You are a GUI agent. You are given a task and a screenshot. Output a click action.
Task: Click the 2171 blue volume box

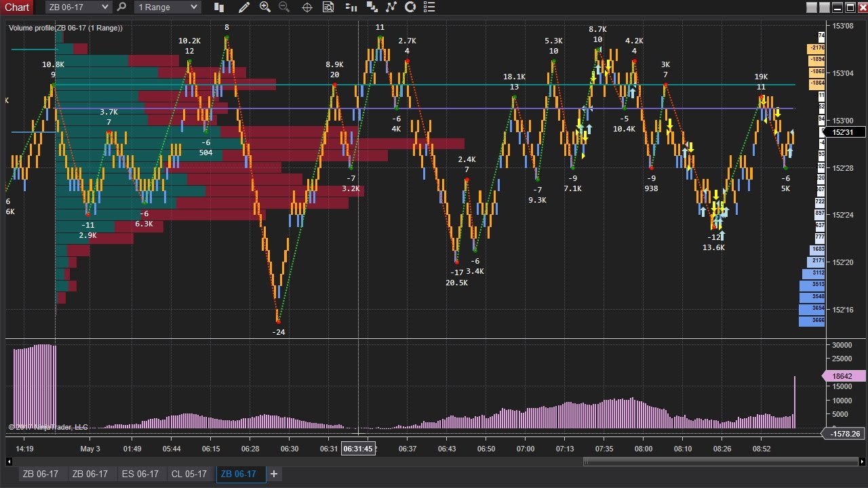[x=816, y=261]
